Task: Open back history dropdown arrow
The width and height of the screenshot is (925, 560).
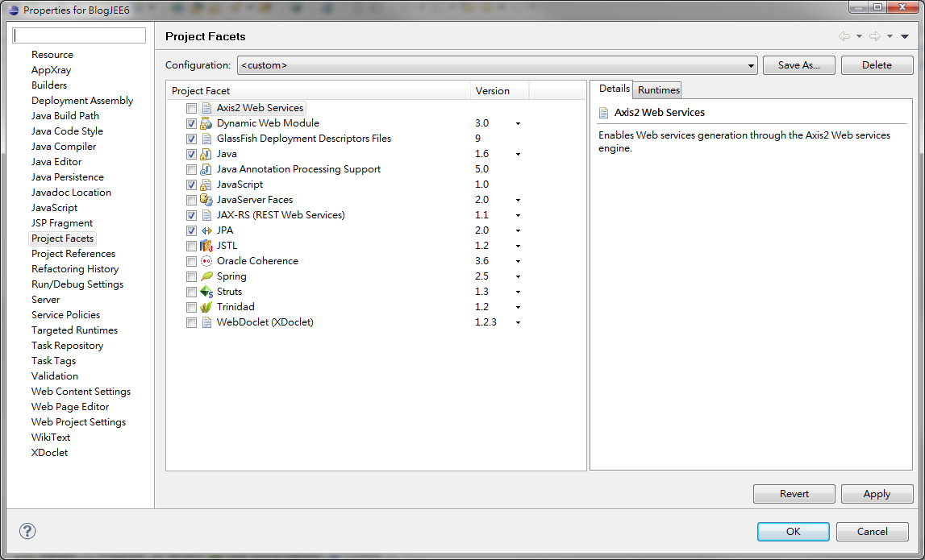Action: pos(859,36)
